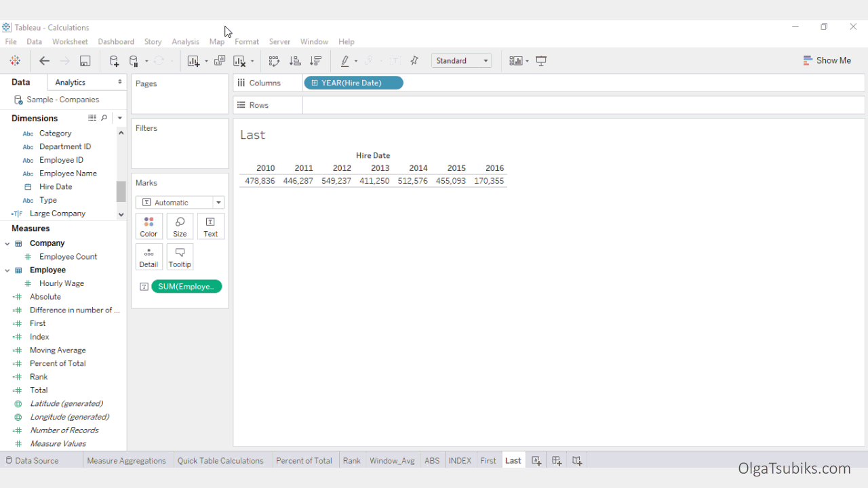Click the Tooltip marks card button
The image size is (868, 488).
pos(180,257)
